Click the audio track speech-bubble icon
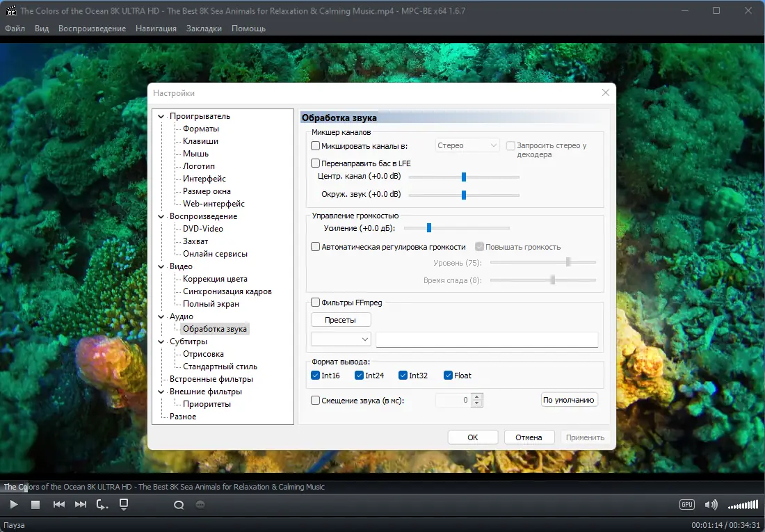 179,505
